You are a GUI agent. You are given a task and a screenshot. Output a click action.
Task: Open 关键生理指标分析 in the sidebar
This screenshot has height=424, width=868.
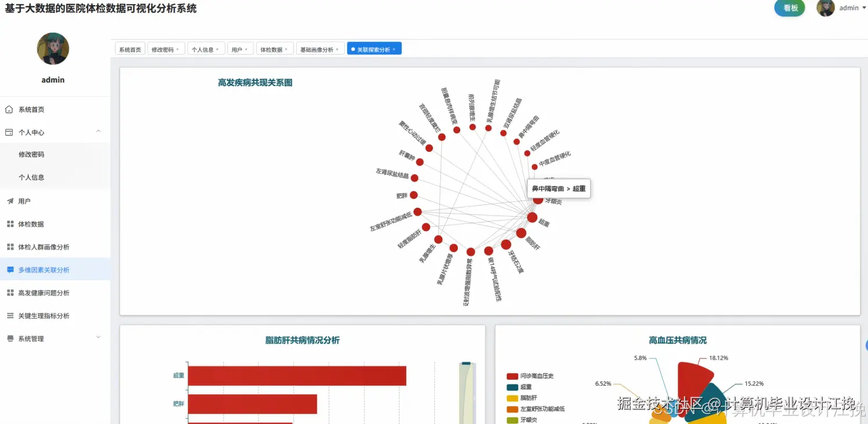(x=55, y=316)
